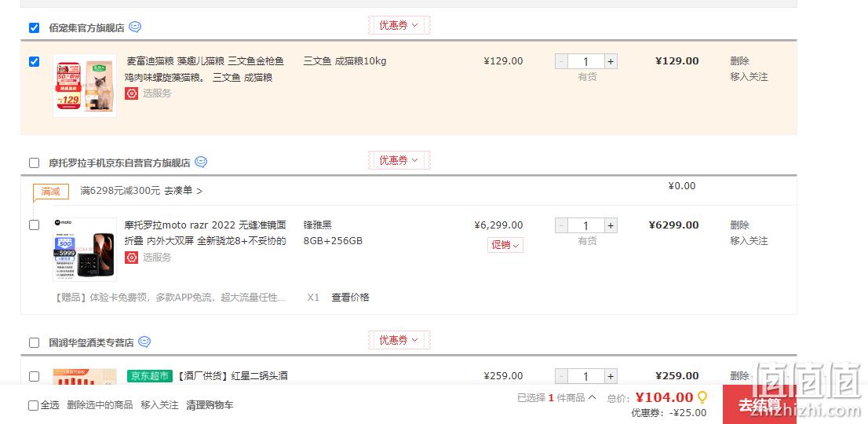Check the 红星二锅头酒 item checkbox
The width and height of the screenshot is (868, 424).
(x=35, y=376)
